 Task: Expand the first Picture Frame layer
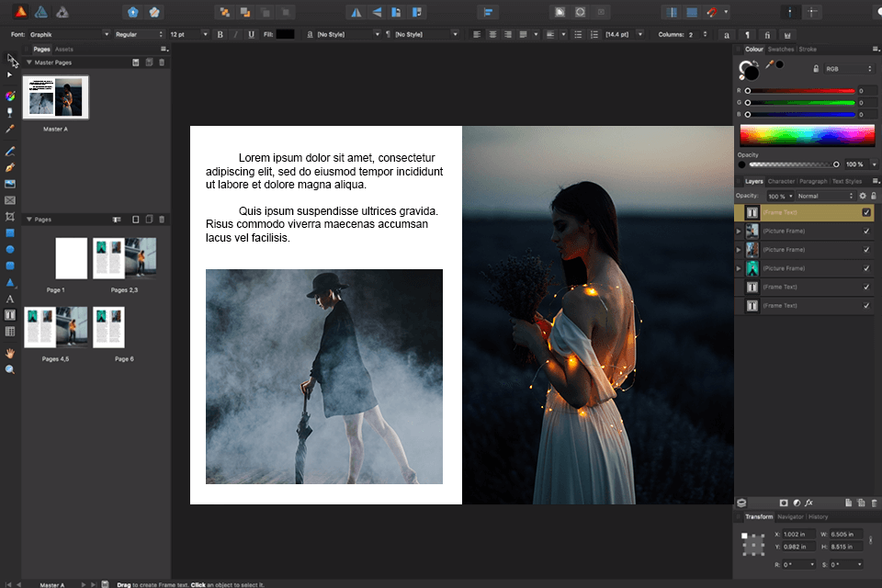739,231
